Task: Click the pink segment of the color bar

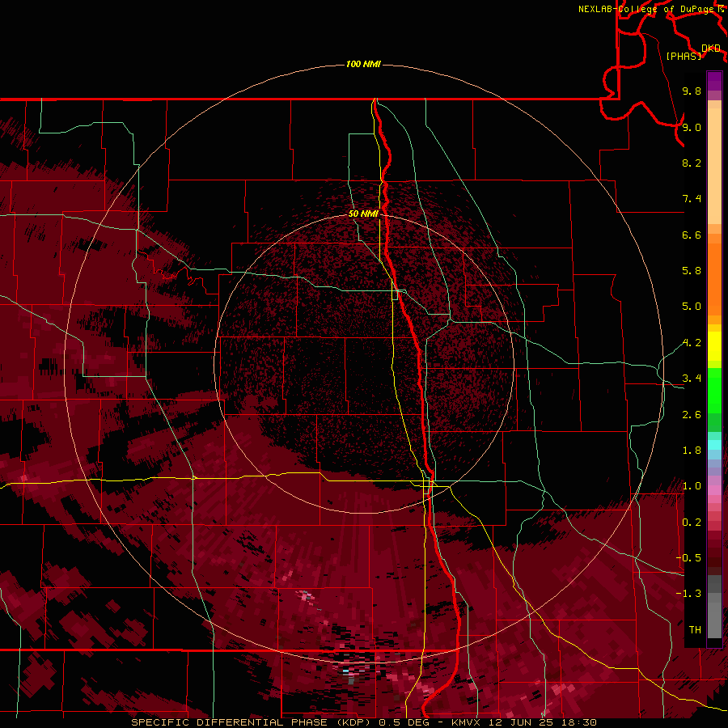Action: tap(714, 490)
